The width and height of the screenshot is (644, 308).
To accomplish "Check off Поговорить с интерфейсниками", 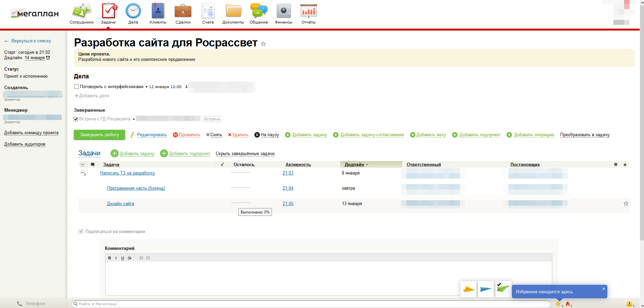I will 76,87.
